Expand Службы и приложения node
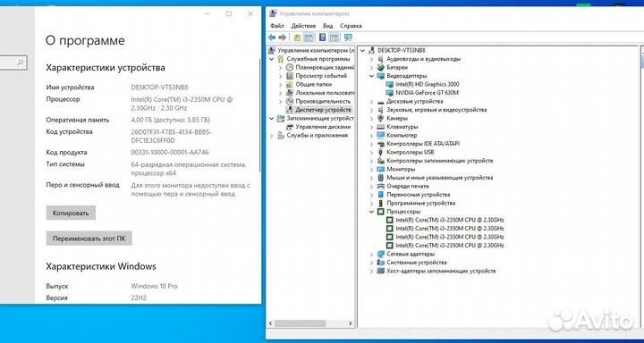The width and height of the screenshot is (644, 343). pyautogui.click(x=272, y=136)
